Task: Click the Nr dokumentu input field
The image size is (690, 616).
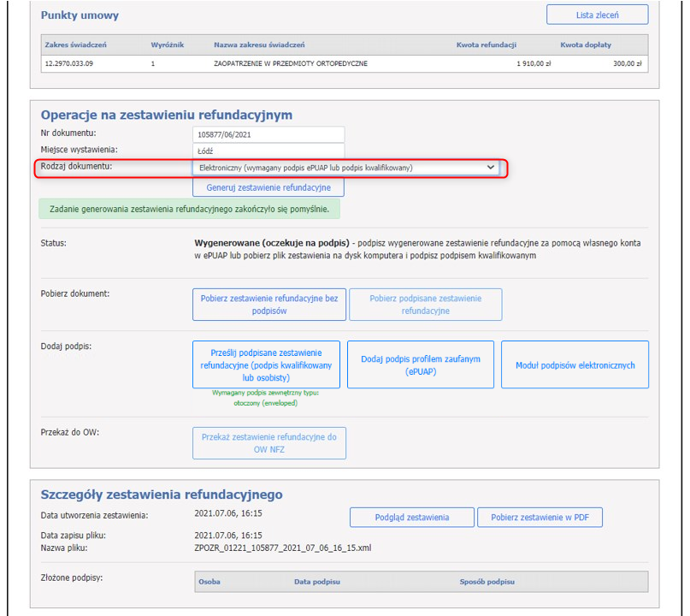Action: point(268,134)
